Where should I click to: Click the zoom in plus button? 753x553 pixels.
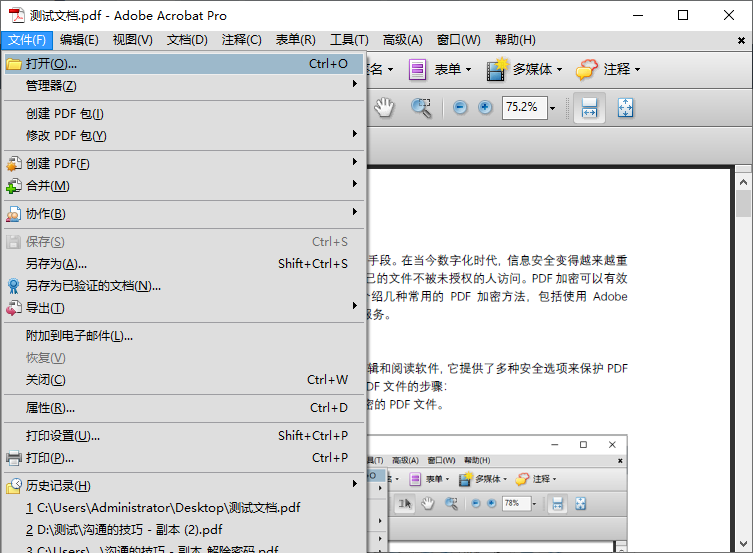tap(485, 108)
